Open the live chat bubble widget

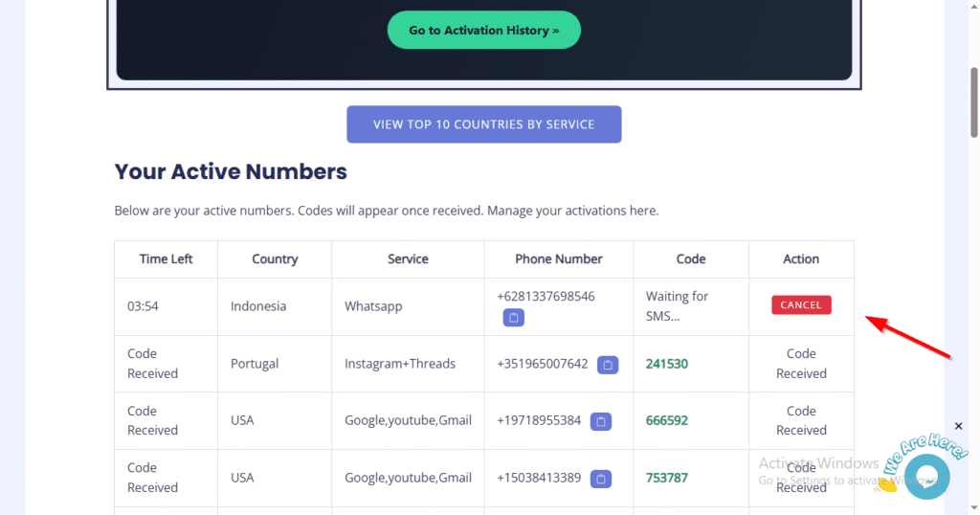pos(926,477)
